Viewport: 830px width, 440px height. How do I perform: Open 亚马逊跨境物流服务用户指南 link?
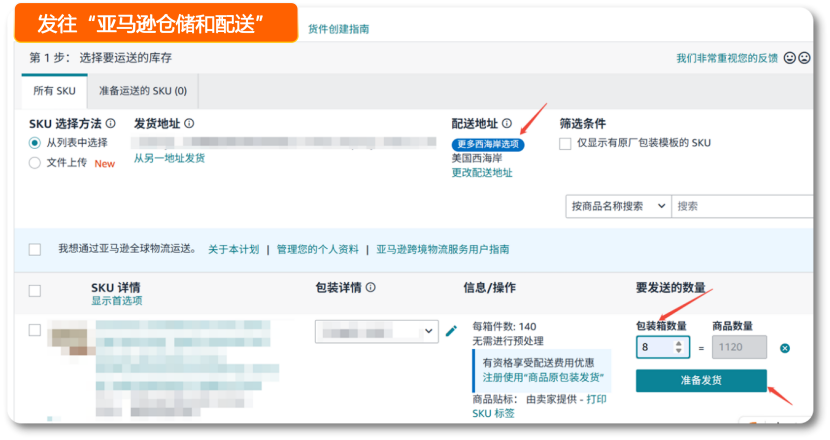coord(443,249)
